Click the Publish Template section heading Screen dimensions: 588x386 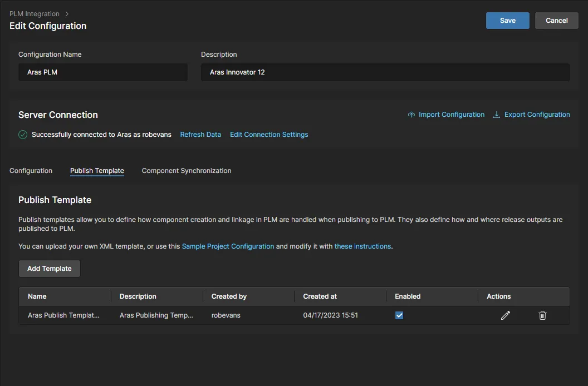55,200
